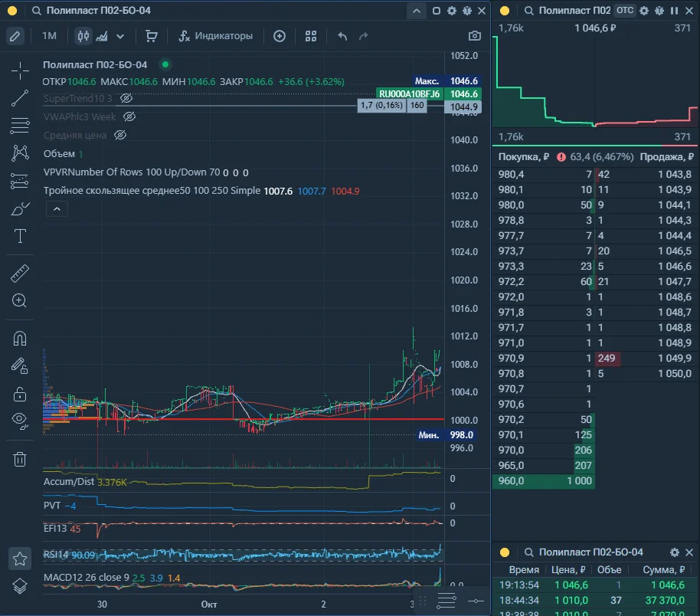Select the brush drawing tool

coord(20,208)
